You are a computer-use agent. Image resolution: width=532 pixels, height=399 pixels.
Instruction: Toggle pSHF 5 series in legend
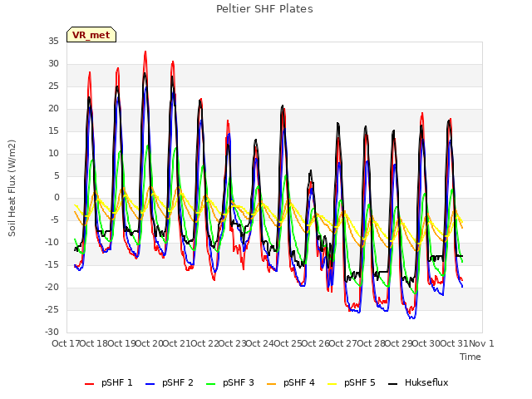coord(352,382)
